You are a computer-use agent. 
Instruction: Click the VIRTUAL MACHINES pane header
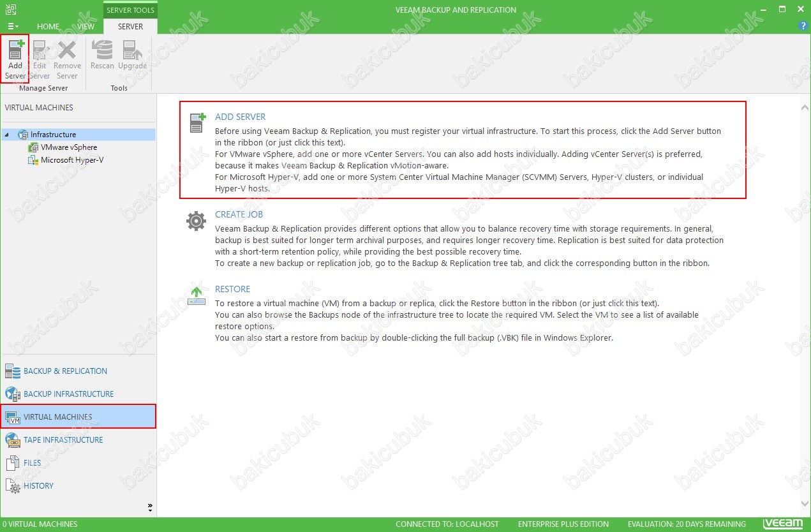[x=39, y=108]
